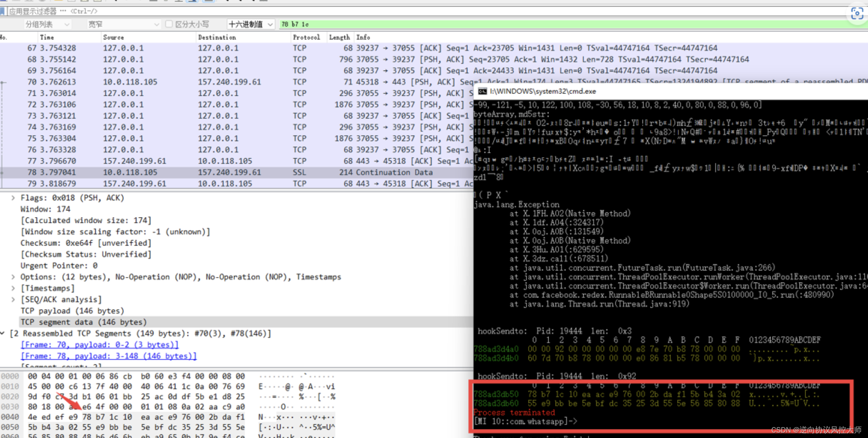Select the Urgent Pointer: 0 line
Image resolution: width=868 pixels, height=438 pixels.
pyautogui.click(x=59, y=266)
